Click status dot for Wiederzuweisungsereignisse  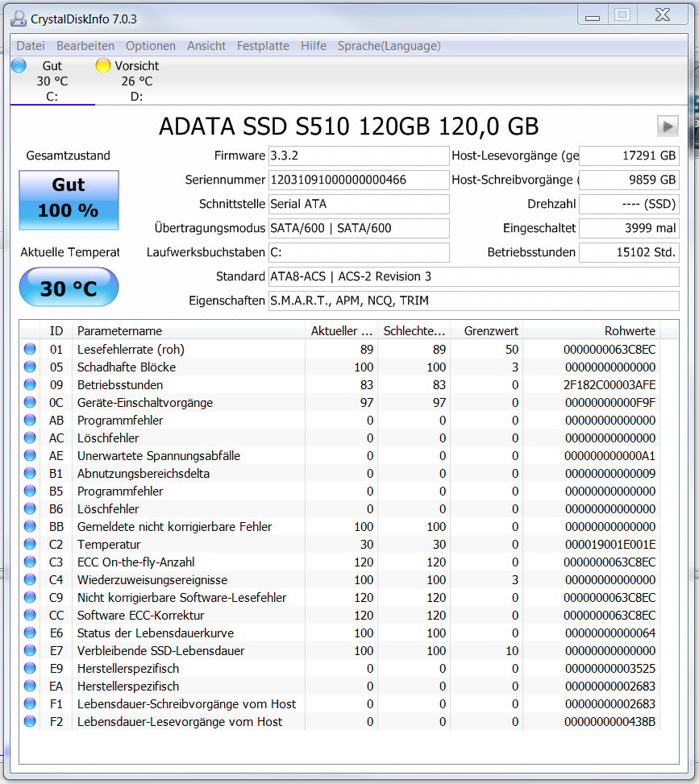(30, 579)
